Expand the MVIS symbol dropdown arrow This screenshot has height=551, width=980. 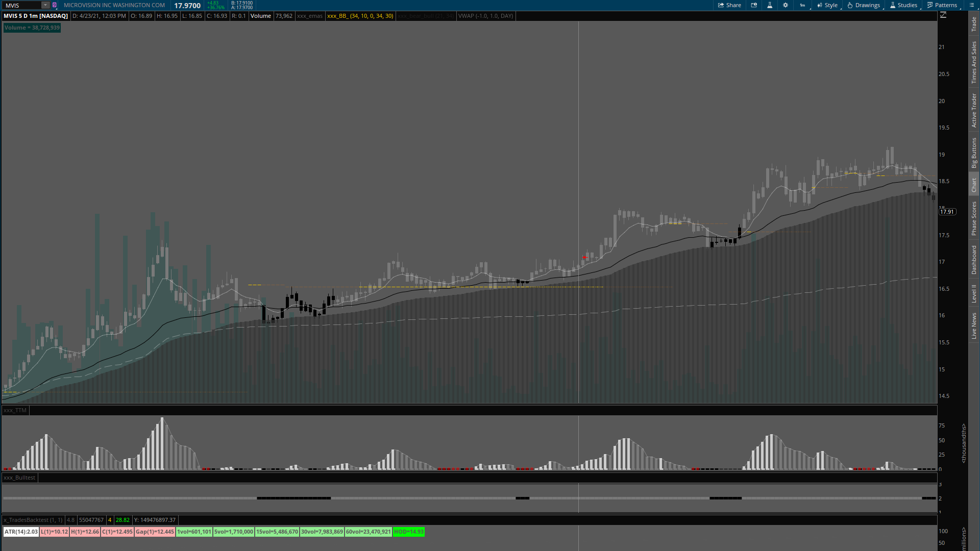(45, 5)
